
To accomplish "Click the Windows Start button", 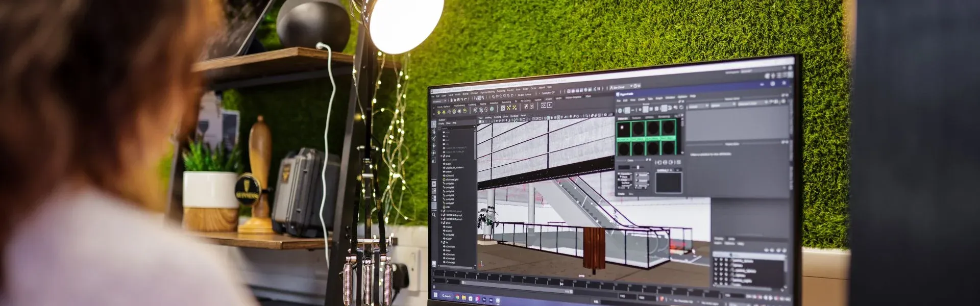I will pos(435,295).
